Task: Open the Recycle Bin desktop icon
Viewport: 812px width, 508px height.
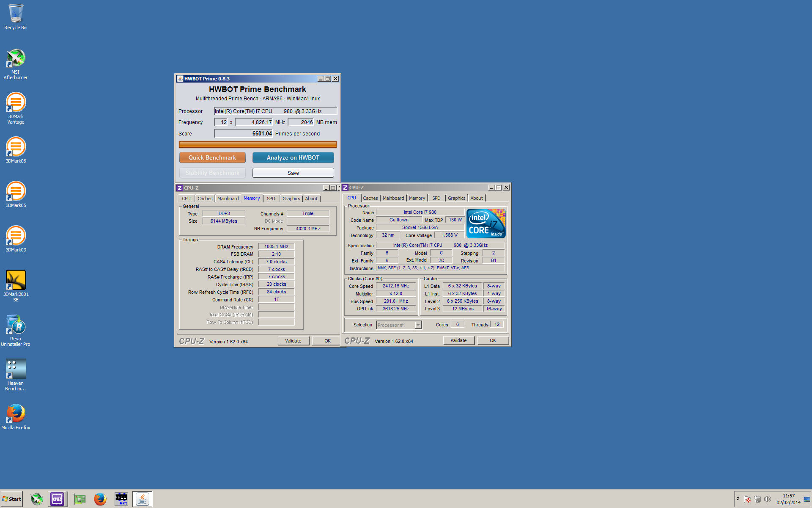Action: coord(16,17)
